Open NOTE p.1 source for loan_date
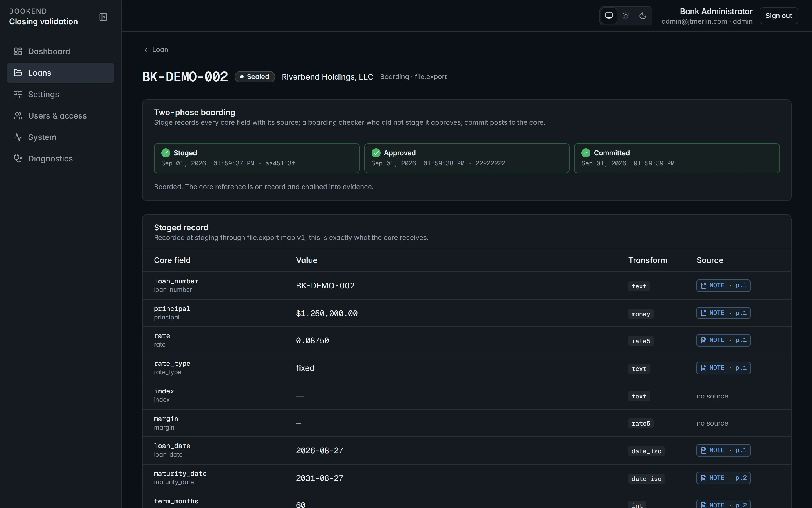The height and width of the screenshot is (508, 812). coord(723,450)
